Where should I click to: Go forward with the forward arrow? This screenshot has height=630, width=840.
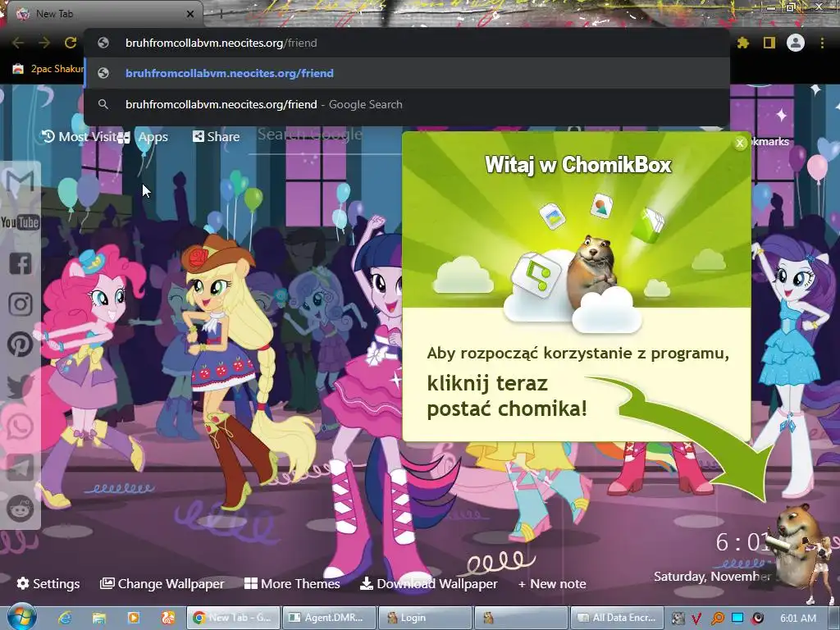tap(44, 43)
